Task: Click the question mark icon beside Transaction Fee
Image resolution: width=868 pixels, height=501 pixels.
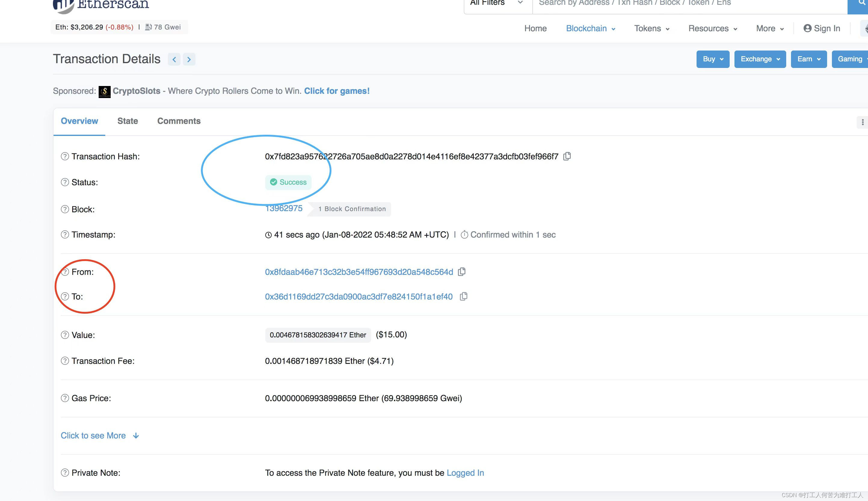Action: [x=64, y=360]
